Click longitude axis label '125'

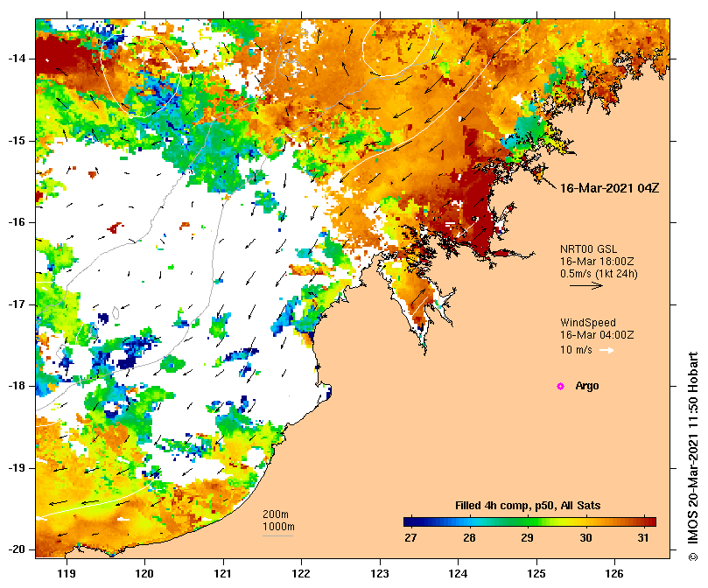pyautogui.click(x=536, y=574)
